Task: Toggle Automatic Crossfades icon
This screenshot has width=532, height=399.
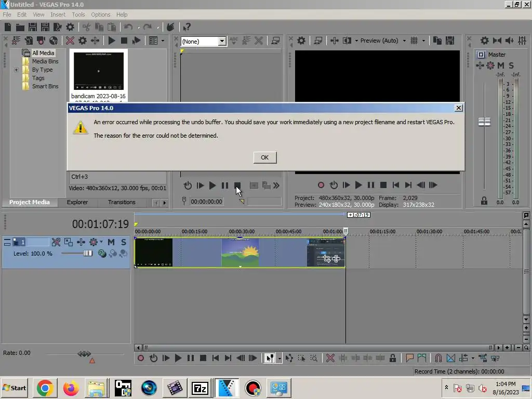Action: (x=450, y=358)
